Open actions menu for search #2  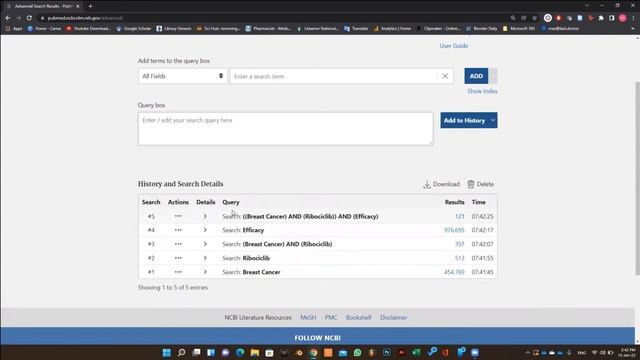[178, 258]
